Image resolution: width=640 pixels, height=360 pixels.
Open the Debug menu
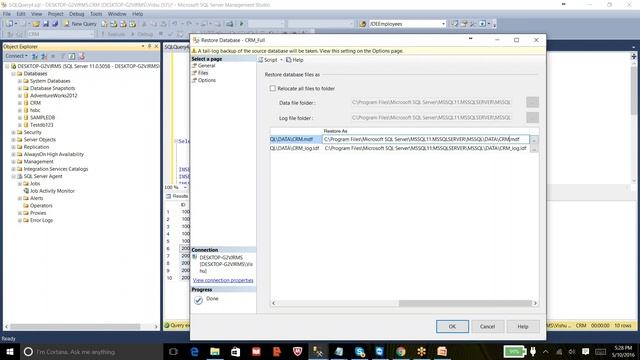point(76,14)
